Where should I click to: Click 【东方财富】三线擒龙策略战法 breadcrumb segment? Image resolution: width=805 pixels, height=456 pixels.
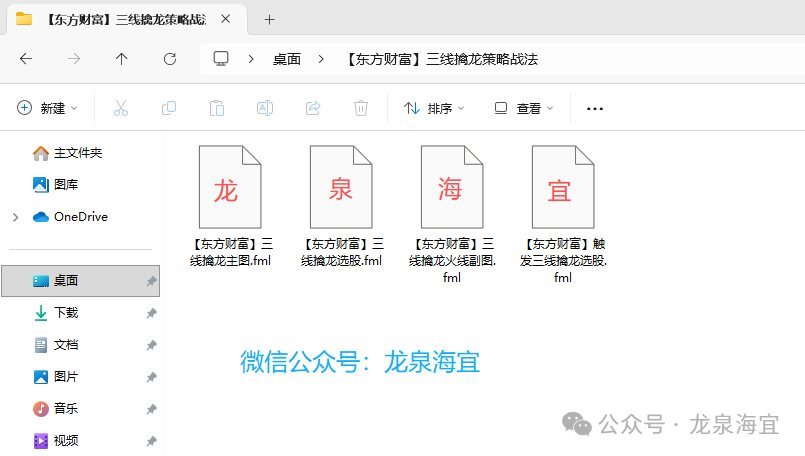(x=442, y=59)
